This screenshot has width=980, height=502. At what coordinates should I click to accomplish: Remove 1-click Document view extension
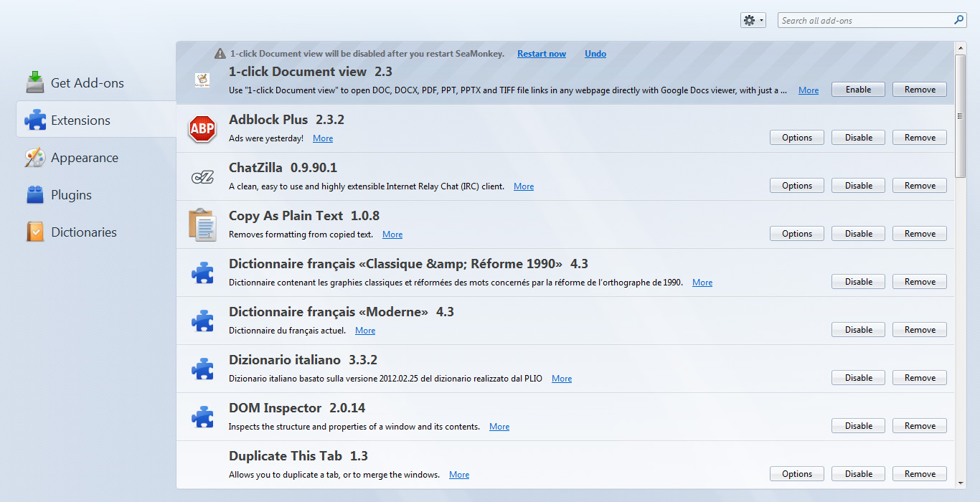tap(920, 90)
